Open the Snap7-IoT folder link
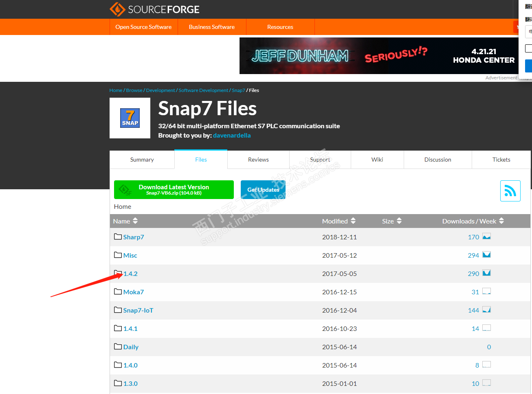Image resolution: width=532 pixels, height=394 pixels. click(138, 310)
